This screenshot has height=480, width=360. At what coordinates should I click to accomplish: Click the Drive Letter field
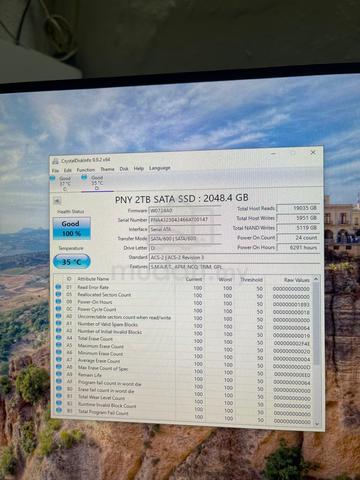click(185, 248)
